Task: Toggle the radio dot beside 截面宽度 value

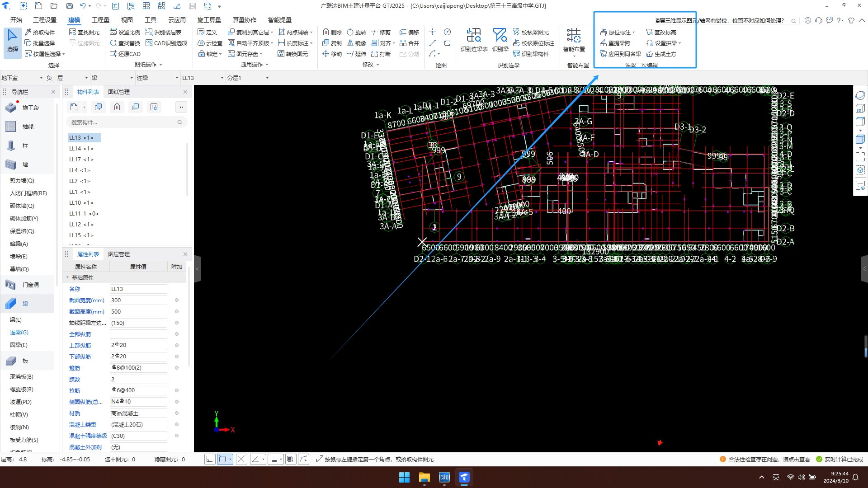Action: 177,300
